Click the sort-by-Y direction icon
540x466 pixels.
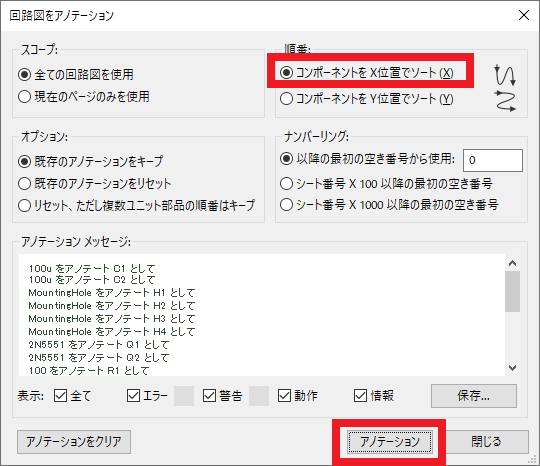click(505, 101)
